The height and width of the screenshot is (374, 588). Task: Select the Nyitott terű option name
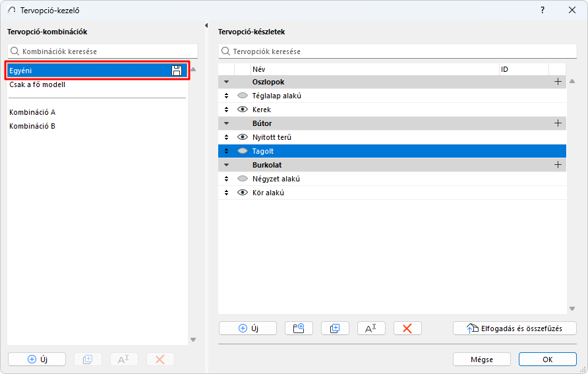[x=272, y=137]
